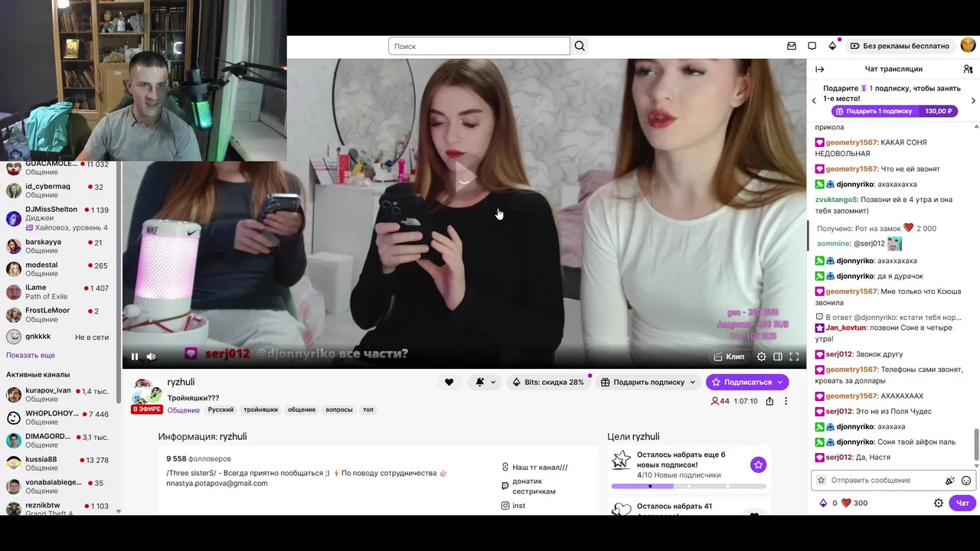
Task: Open Подарить подписку dropdown
Action: tap(648, 382)
